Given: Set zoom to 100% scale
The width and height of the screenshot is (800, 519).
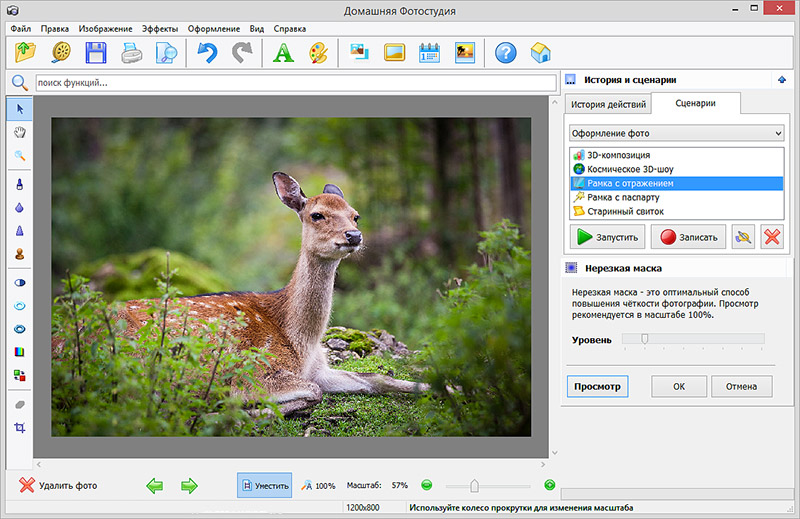Looking at the screenshot, I should click(x=319, y=485).
